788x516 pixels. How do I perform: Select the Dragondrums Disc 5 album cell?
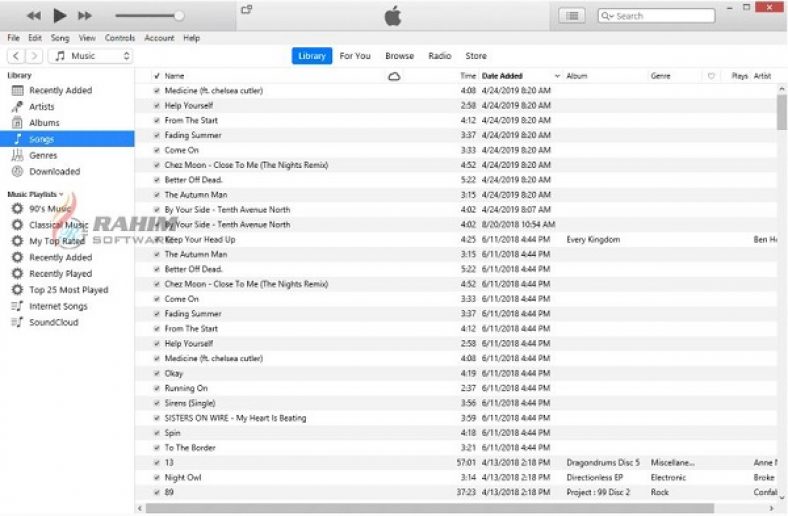(x=603, y=463)
